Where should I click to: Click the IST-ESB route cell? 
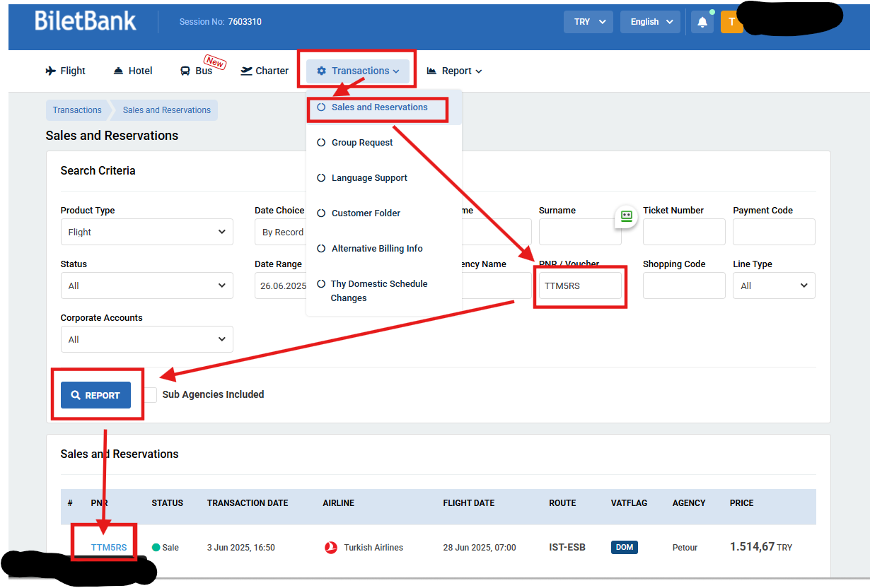tap(567, 547)
